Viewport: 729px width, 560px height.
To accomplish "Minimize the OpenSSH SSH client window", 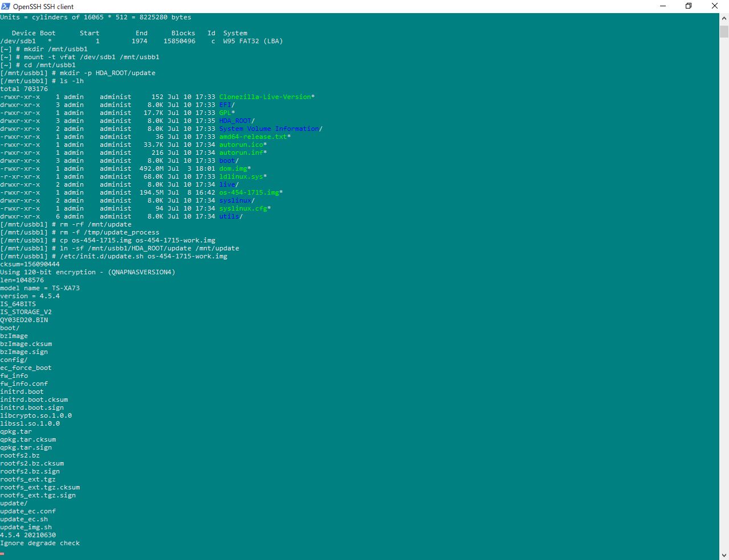I will [x=663, y=6].
